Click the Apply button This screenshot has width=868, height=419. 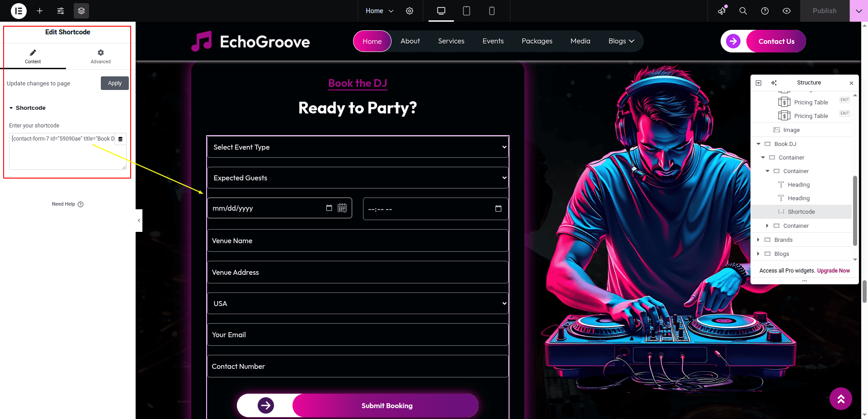pyautogui.click(x=114, y=83)
